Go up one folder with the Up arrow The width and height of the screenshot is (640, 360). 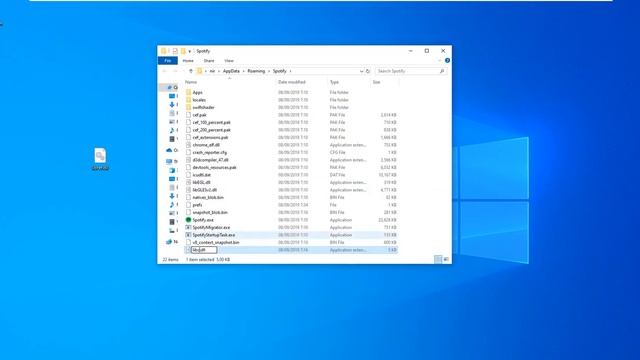(x=191, y=71)
